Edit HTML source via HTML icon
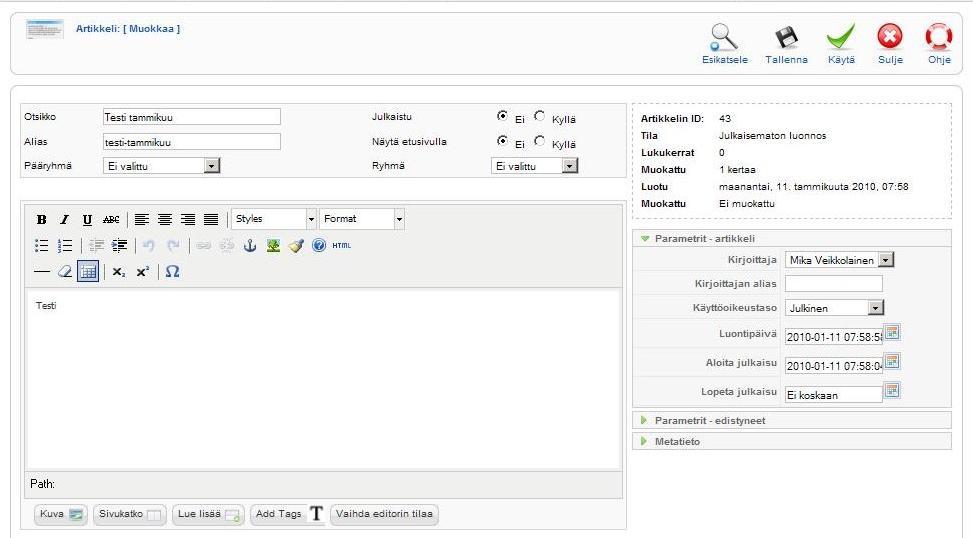Screen dimensions: 973x538 point(341,246)
